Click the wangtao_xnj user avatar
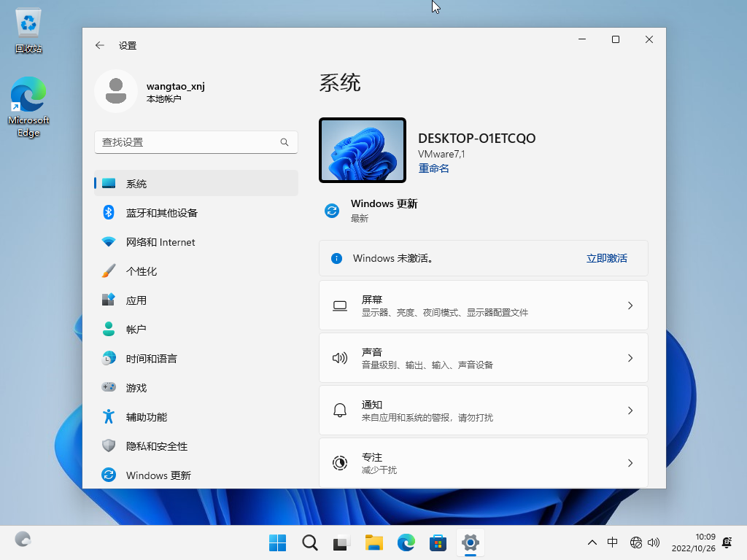 tap(116, 91)
